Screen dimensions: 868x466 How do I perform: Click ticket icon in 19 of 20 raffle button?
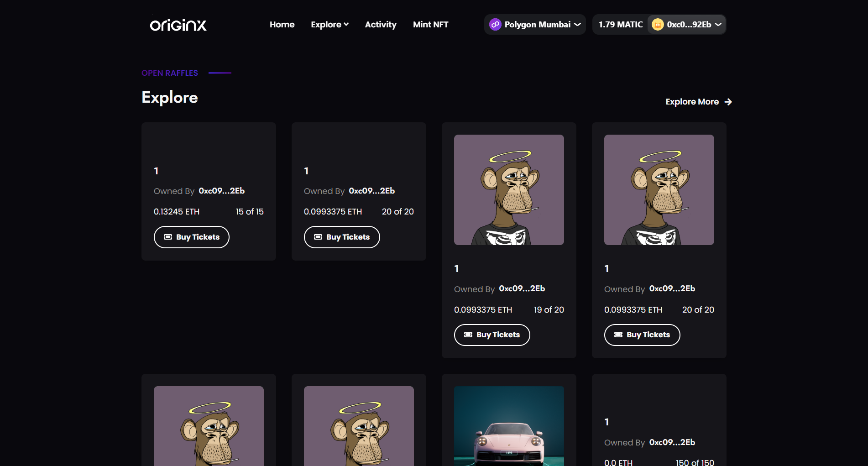tap(468, 335)
